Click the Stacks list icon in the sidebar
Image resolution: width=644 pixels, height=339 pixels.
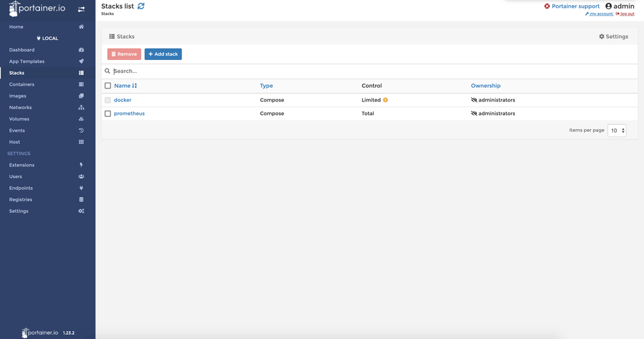pyautogui.click(x=81, y=73)
